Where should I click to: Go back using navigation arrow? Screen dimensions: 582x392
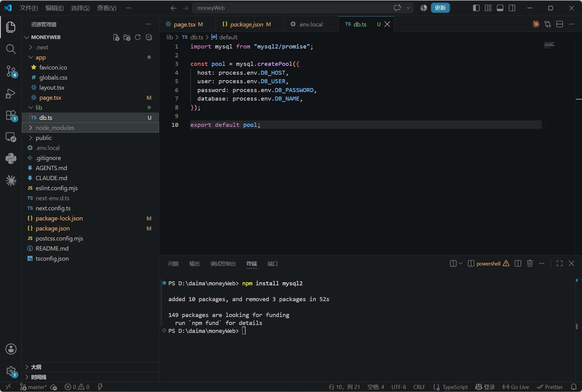pyautogui.click(x=174, y=8)
